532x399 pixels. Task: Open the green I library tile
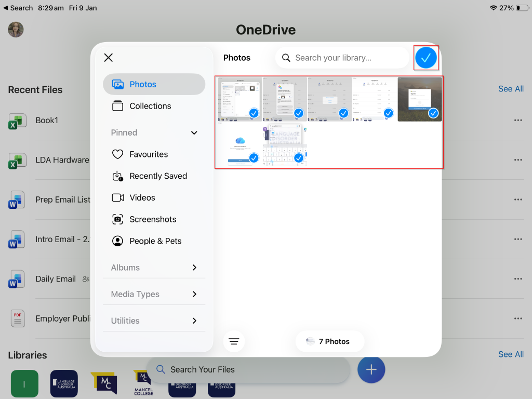pyautogui.click(x=24, y=384)
